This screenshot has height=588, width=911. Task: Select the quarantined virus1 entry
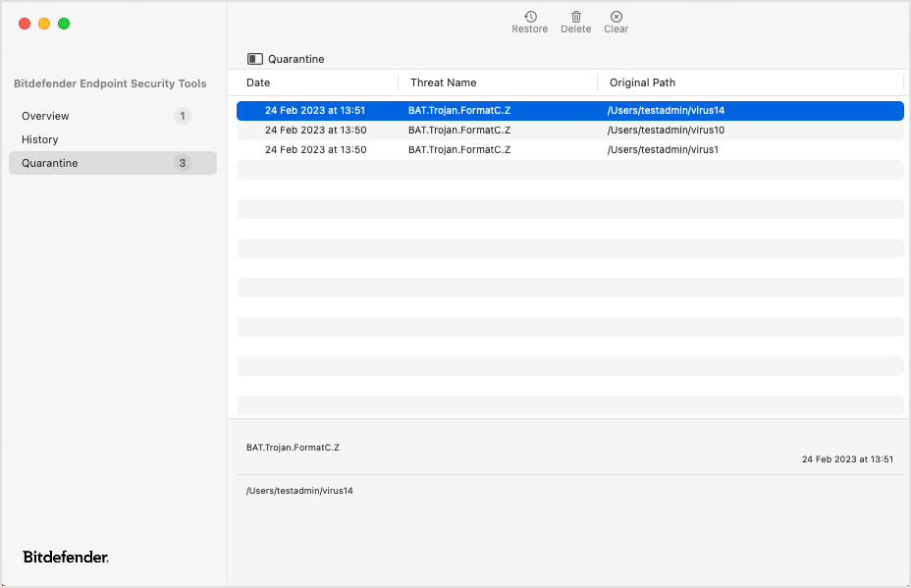click(x=491, y=149)
